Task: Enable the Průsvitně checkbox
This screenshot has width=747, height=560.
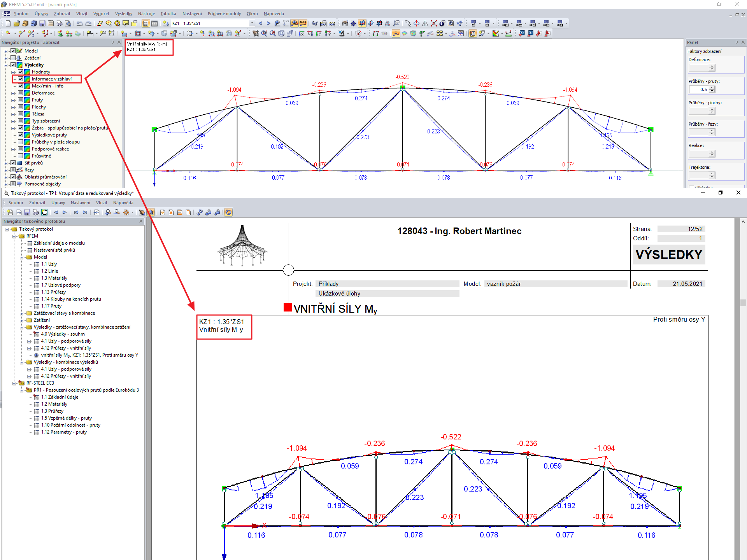Action: (21, 156)
